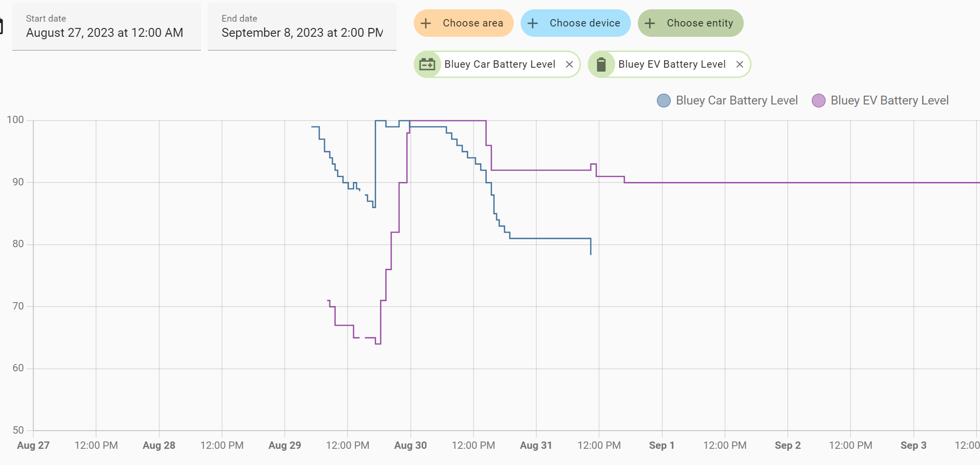Click the End date input field

pyautogui.click(x=301, y=32)
